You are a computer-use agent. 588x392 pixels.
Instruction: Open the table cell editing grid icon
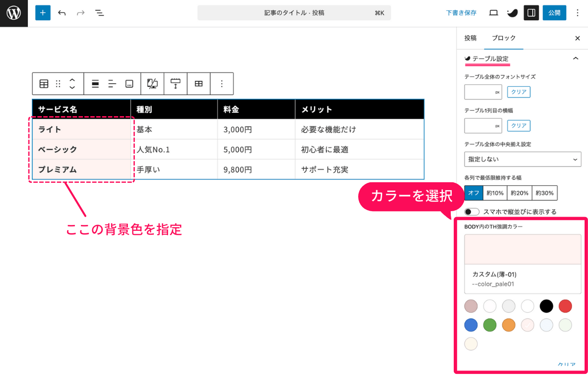pyautogui.click(x=198, y=83)
